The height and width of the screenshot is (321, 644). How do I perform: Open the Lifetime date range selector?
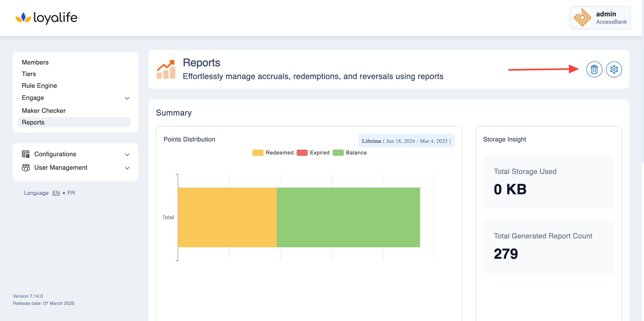coord(406,141)
